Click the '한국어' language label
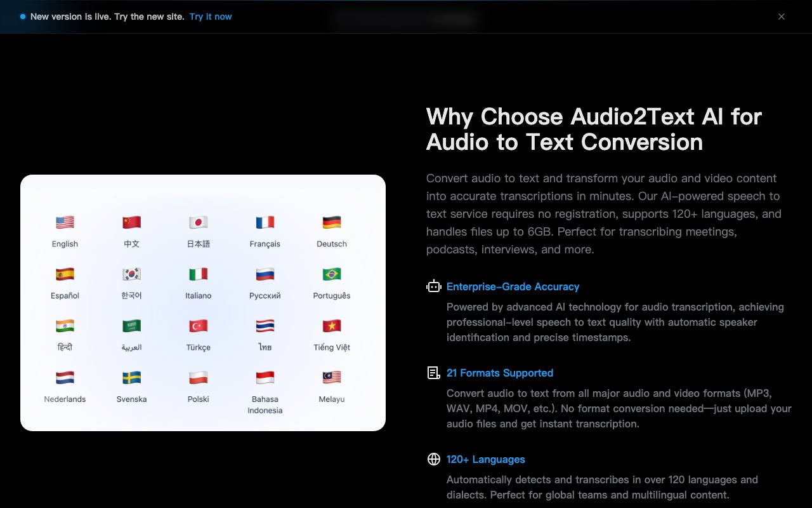812x508 pixels. click(131, 295)
